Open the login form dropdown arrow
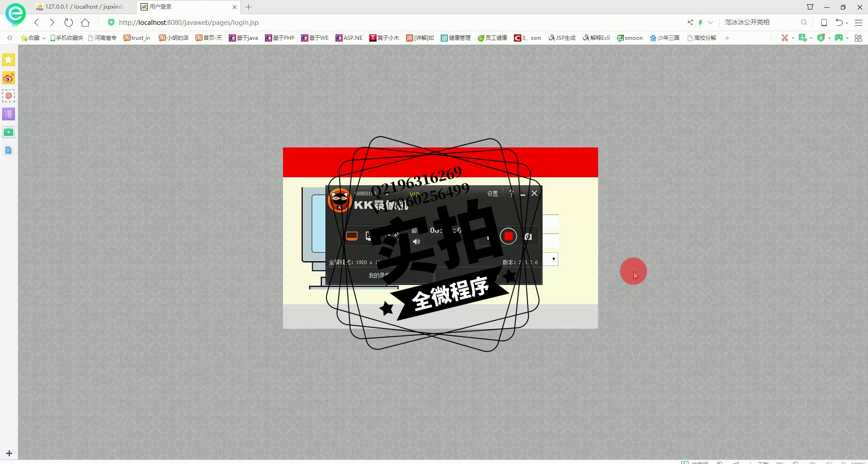 [x=553, y=259]
